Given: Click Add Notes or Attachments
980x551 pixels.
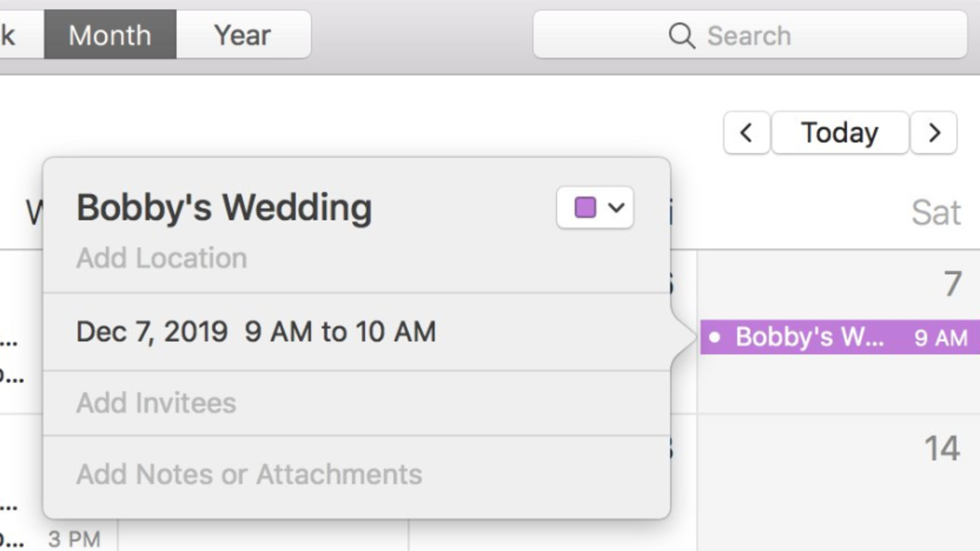Looking at the screenshot, I should pyautogui.click(x=249, y=474).
